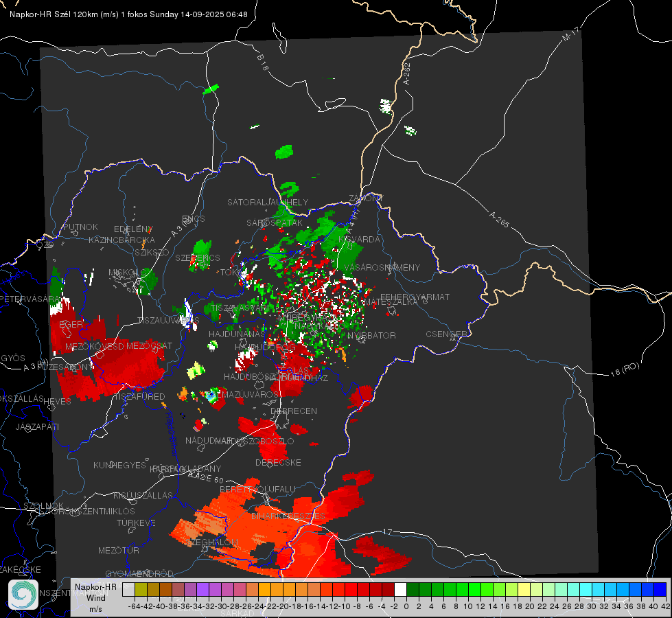Click the A-265 road label

click(499, 219)
